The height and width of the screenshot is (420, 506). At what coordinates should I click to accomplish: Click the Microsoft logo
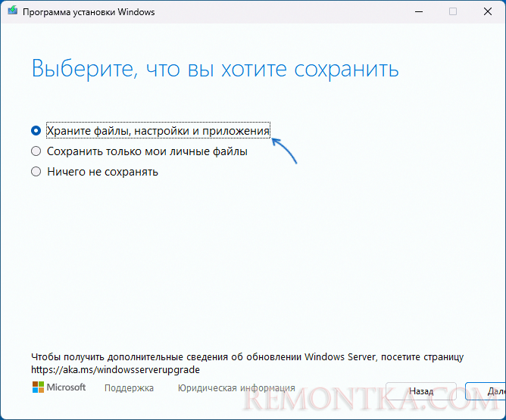(59, 387)
